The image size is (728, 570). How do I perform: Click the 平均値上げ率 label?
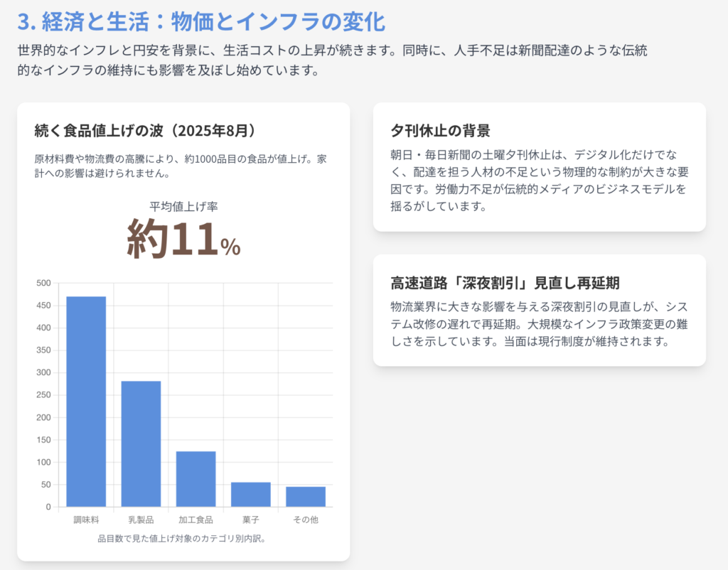pyautogui.click(x=183, y=206)
